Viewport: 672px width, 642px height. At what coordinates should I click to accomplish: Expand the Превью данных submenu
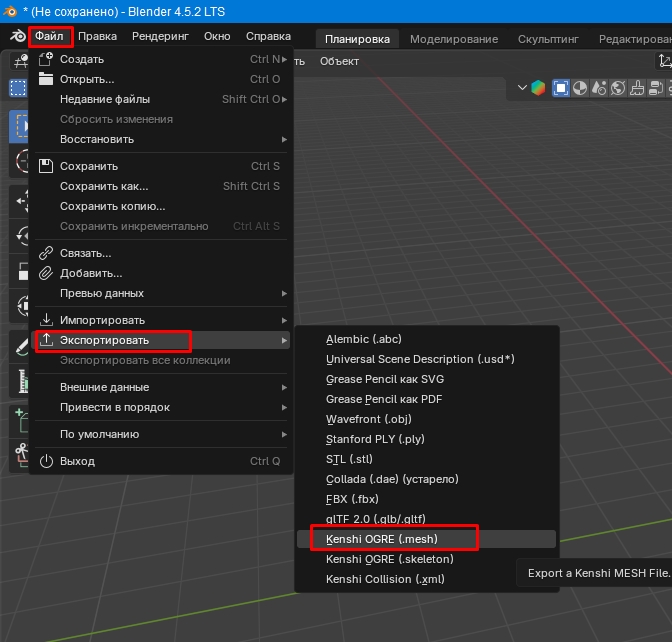tap(284, 294)
